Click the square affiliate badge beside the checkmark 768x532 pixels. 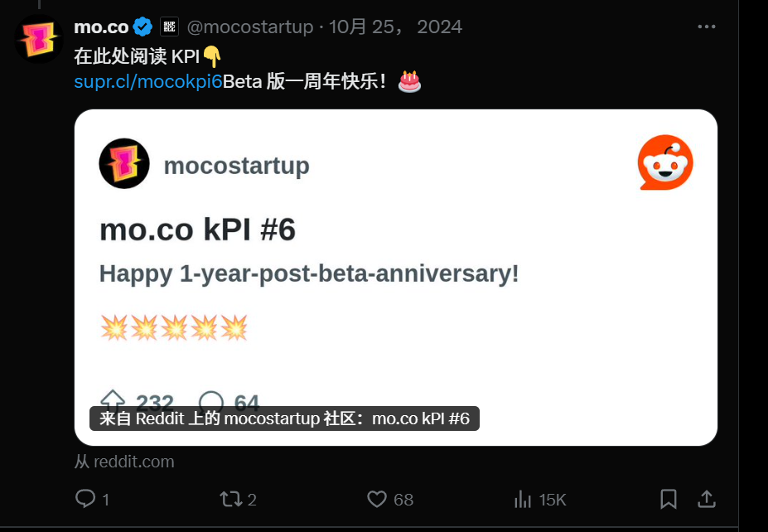pyautogui.click(x=169, y=27)
